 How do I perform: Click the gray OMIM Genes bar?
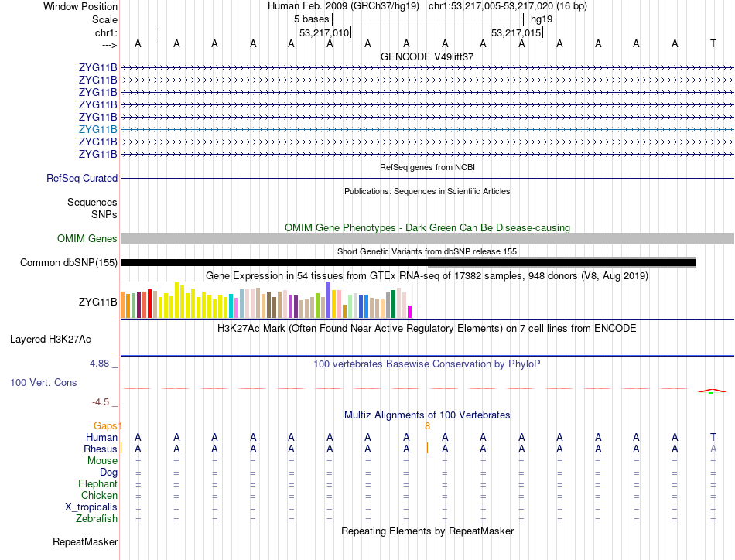click(x=427, y=238)
